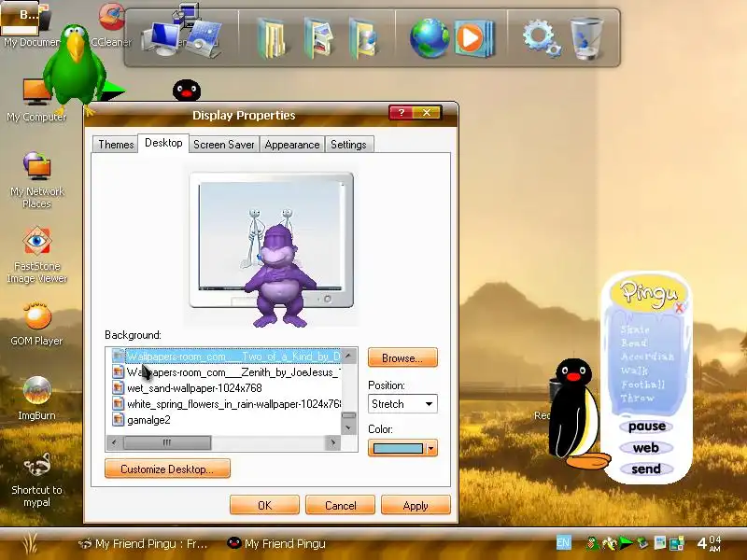Click Customize Desktop button
The image size is (747, 560).
pos(167,469)
